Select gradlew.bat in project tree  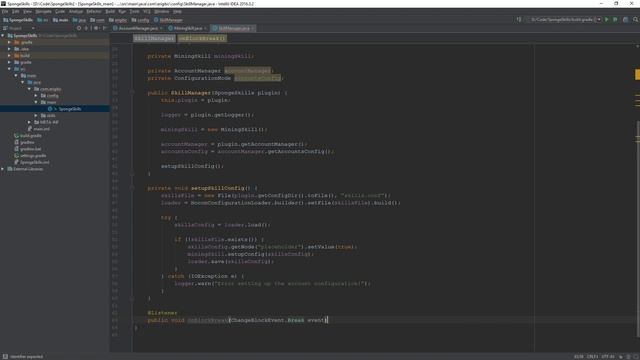[28, 149]
